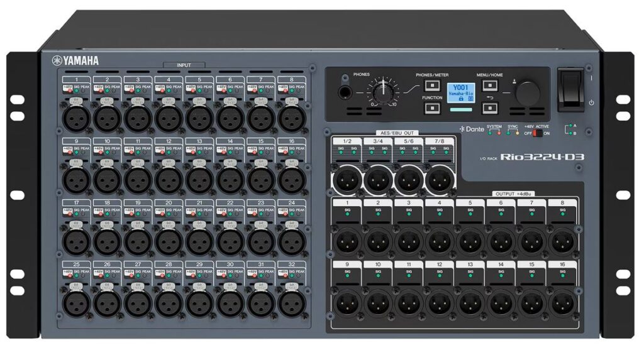
Task: Click the SYNC status indicator LEDs
Action: click(x=513, y=133)
